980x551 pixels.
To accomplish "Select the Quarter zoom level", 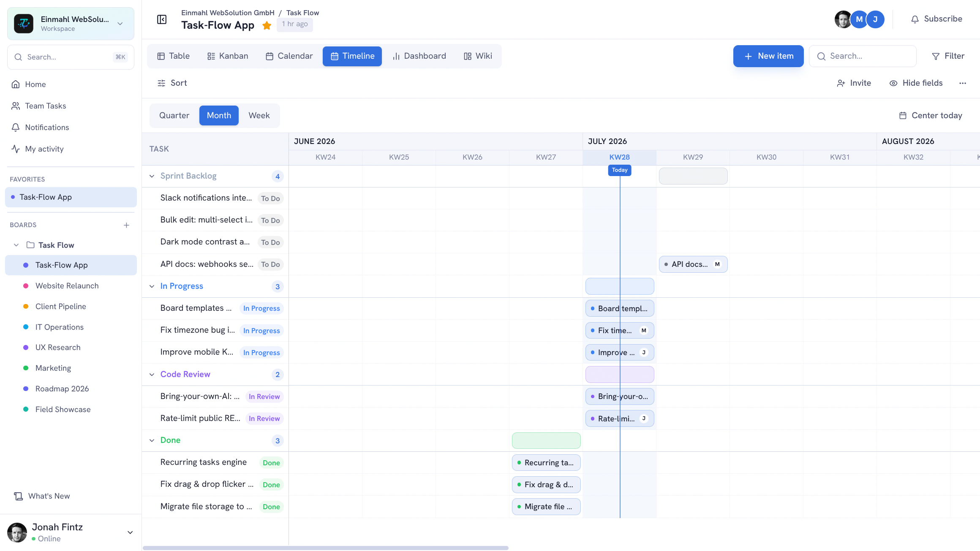I will [x=174, y=116].
